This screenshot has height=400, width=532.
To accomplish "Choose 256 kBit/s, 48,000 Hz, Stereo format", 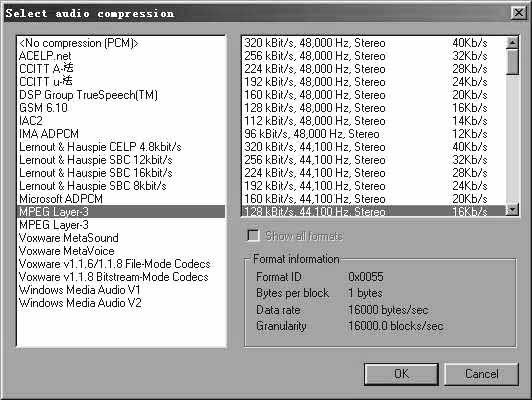I will point(374,56).
